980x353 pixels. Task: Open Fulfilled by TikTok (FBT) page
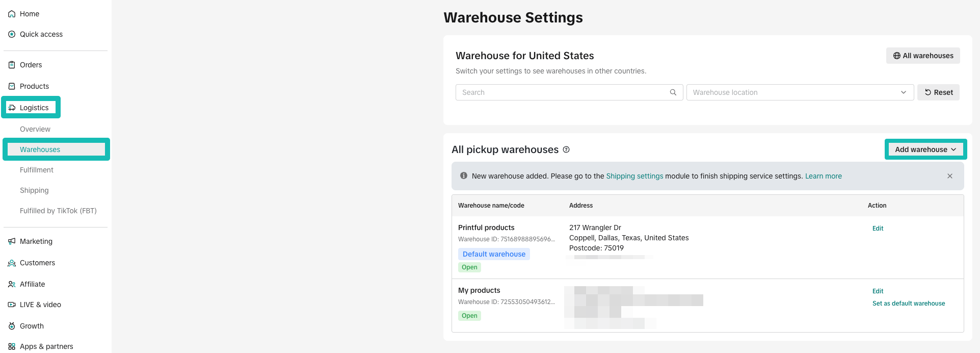click(x=58, y=211)
